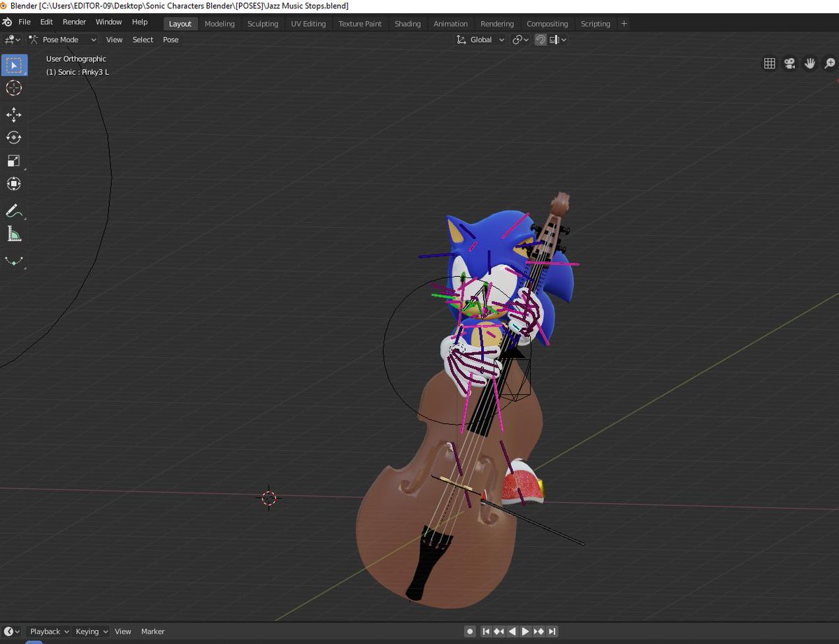Switch to the Layout workspace tab
Image resolution: width=839 pixels, height=644 pixels.
coord(180,24)
